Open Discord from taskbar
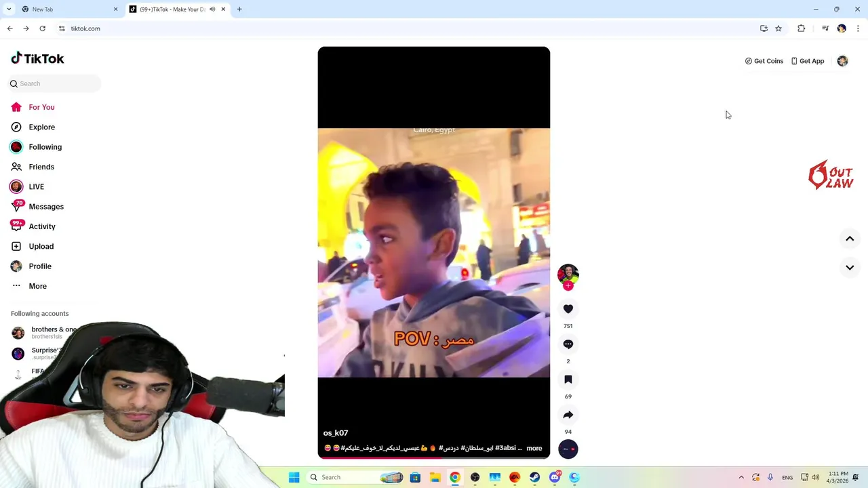 pos(555,477)
